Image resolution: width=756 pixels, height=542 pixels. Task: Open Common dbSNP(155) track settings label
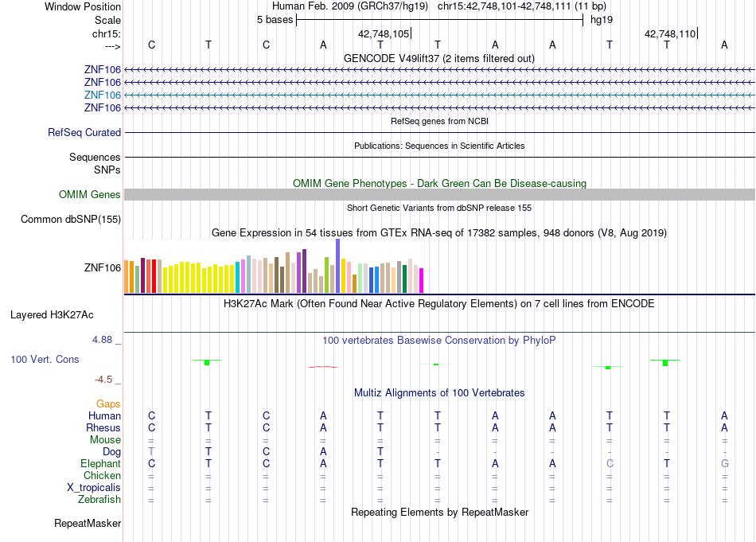[71, 219]
